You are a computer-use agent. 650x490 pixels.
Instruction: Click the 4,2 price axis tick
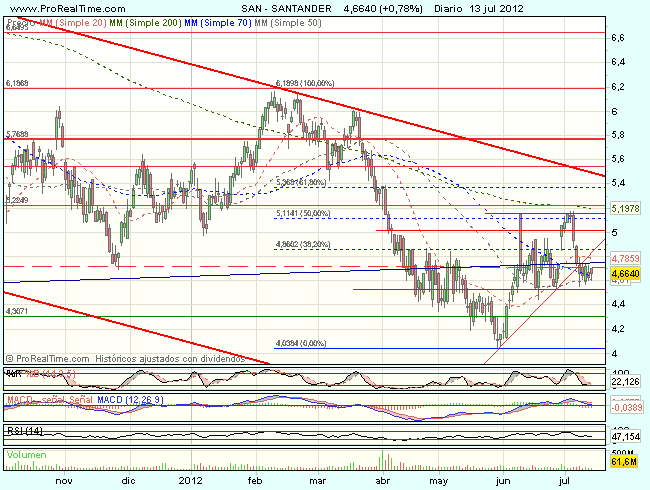[618, 329]
